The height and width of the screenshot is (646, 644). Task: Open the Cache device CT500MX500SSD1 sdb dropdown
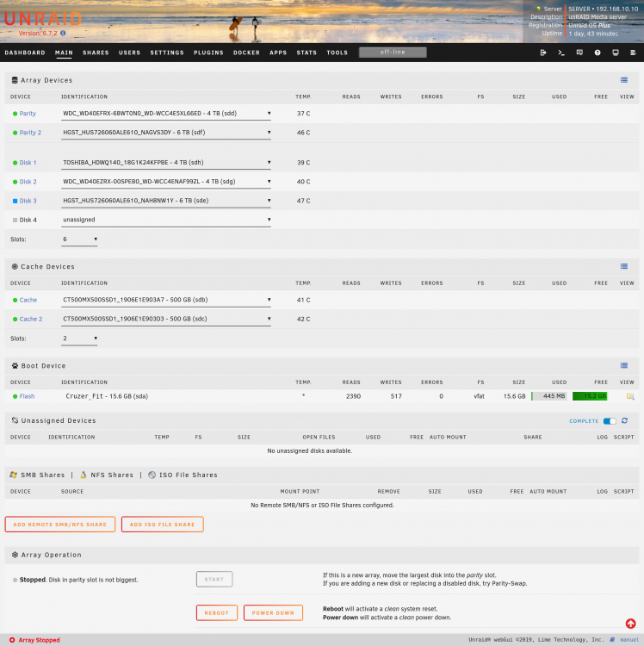point(166,300)
